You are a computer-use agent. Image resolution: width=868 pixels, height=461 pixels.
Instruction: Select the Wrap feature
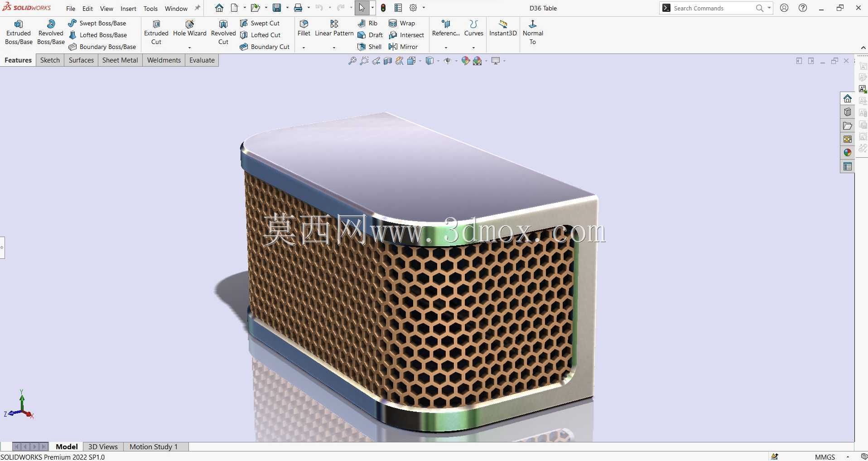(x=402, y=23)
